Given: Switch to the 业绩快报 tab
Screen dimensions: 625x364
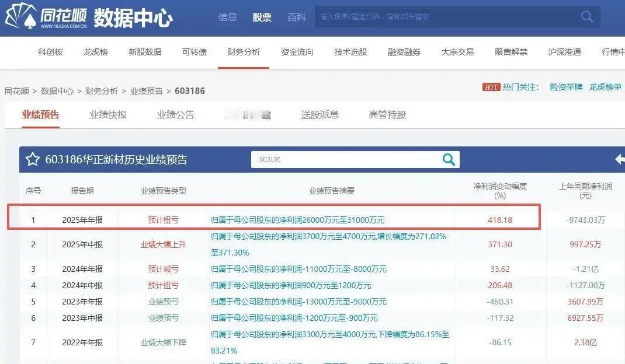Looking at the screenshot, I should click(x=109, y=114).
